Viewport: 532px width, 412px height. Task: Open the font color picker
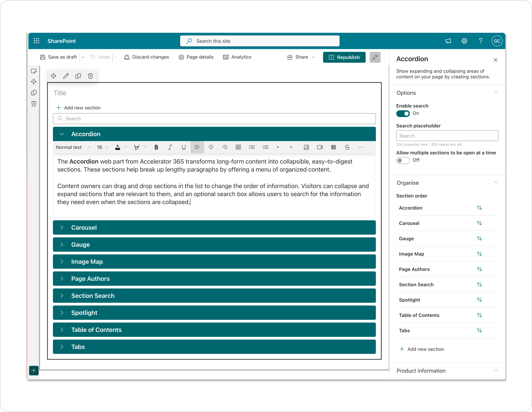[118, 147]
